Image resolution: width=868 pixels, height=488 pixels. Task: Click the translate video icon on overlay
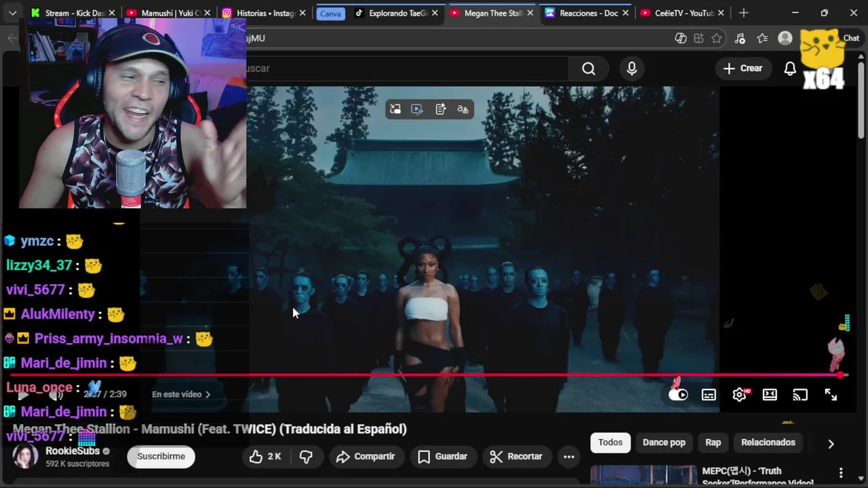[463, 109]
